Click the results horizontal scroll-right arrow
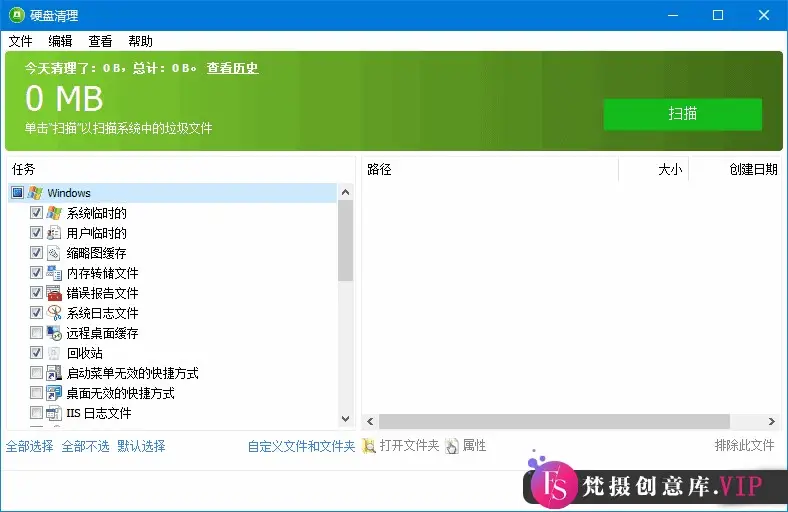Screen dimensions: 788x512 [772, 422]
